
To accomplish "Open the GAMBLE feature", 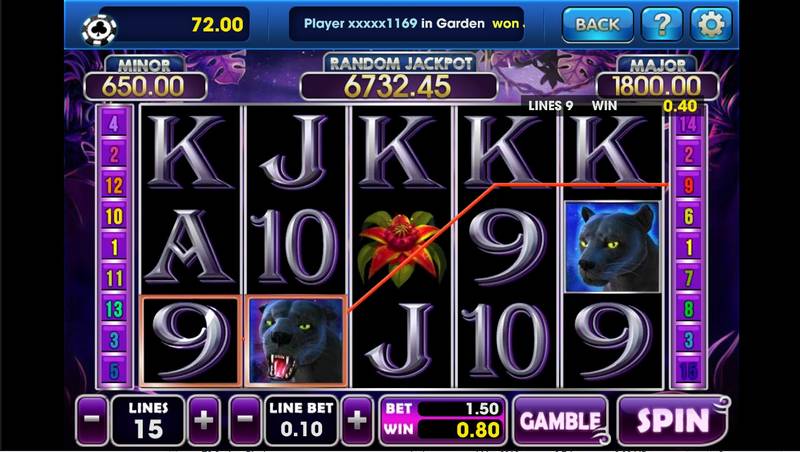I will tap(560, 421).
